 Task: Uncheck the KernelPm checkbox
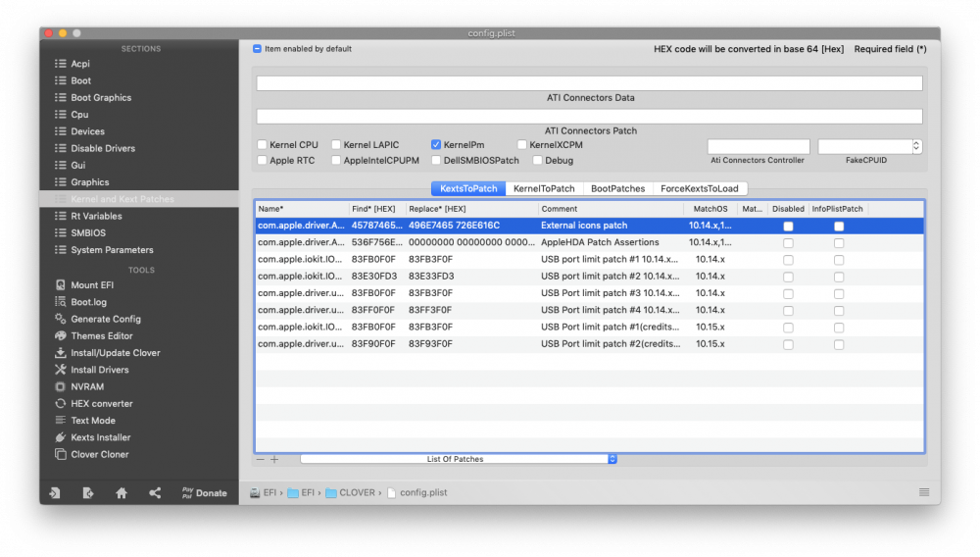436,144
